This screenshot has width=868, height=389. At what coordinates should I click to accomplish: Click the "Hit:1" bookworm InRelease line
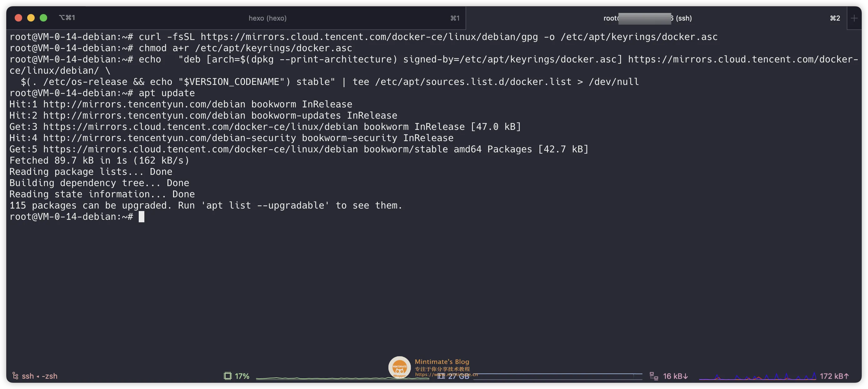[181, 104]
